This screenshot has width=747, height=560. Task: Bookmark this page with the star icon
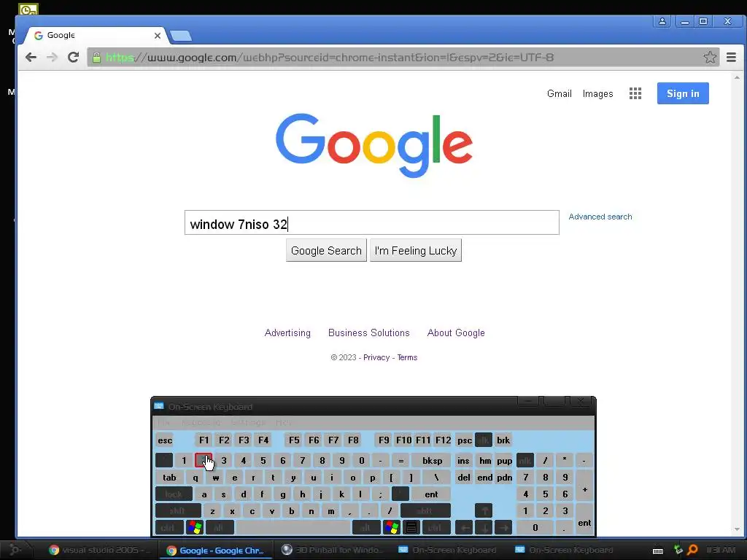(x=710, y=57)
